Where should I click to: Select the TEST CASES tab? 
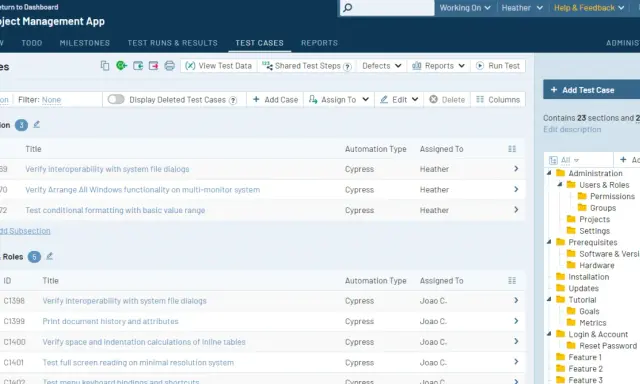click(260, 43)
